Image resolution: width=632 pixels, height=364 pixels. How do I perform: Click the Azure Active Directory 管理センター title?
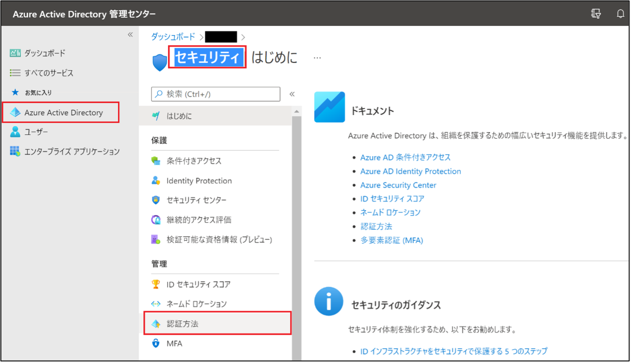pyautogui.click(x=84, y=14)
